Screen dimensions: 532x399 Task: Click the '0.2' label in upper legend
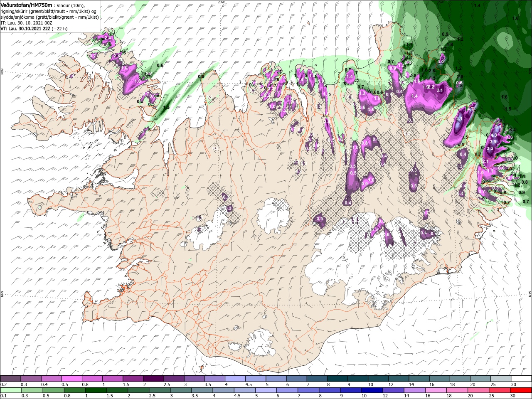(3, 384)
